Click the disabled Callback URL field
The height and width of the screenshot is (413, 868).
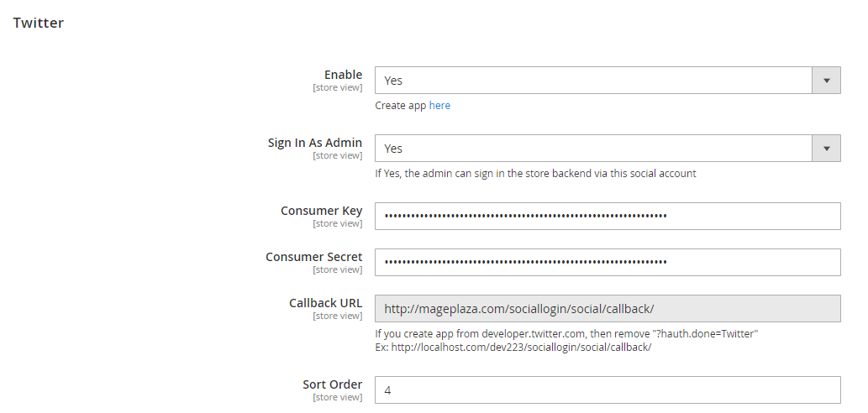(607, 308)
